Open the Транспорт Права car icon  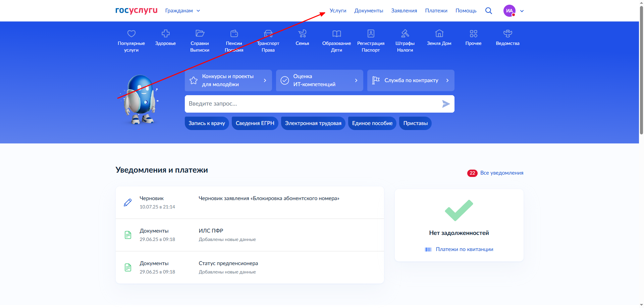(x=268, y=34)
